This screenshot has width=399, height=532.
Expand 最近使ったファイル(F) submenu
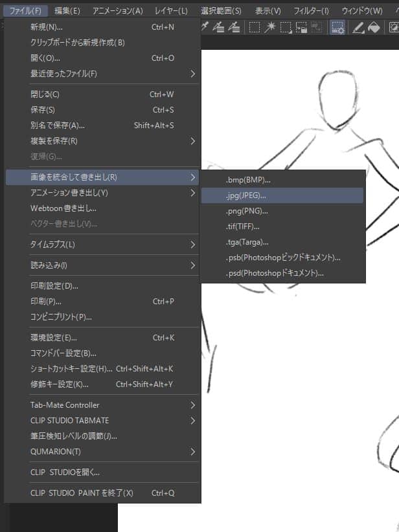point(102,74)
